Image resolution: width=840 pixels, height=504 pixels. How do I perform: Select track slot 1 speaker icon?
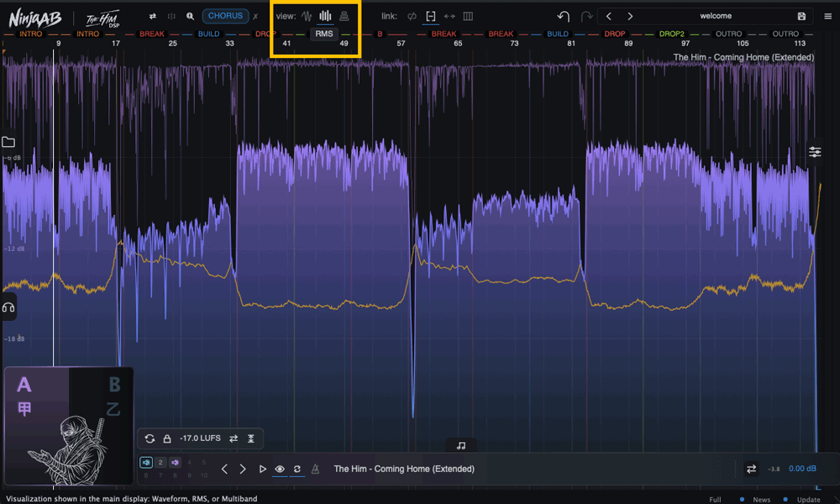pos(145,462)
